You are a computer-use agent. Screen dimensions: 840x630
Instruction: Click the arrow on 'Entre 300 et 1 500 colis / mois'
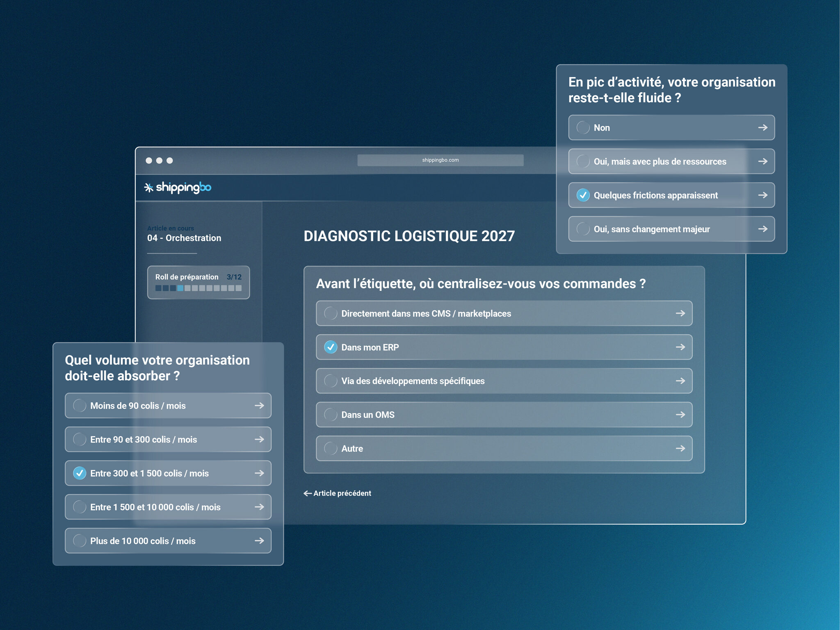coord(259,473)
